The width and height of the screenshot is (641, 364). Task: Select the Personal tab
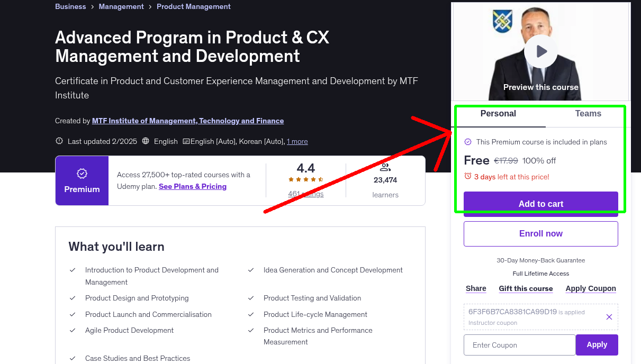point(498,113)
